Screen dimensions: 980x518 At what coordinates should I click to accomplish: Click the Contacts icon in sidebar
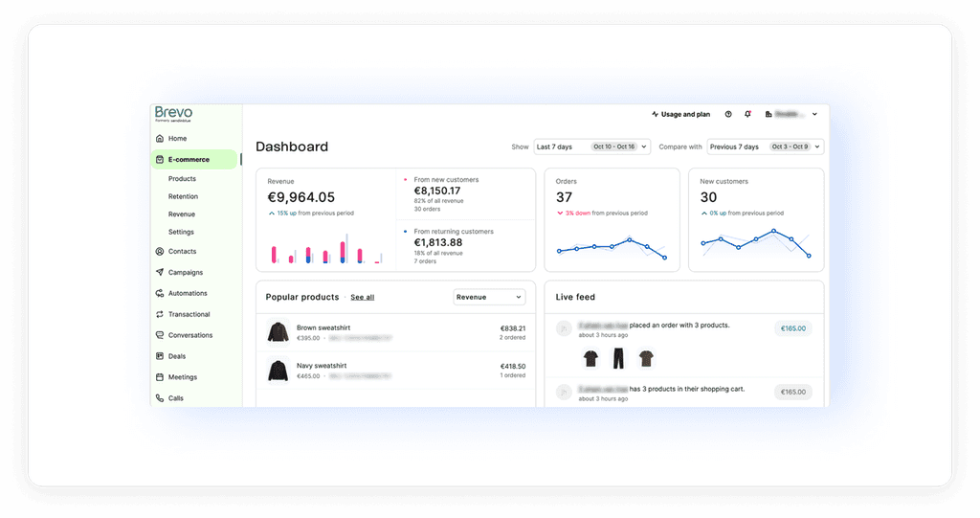[x=160, y=252]
